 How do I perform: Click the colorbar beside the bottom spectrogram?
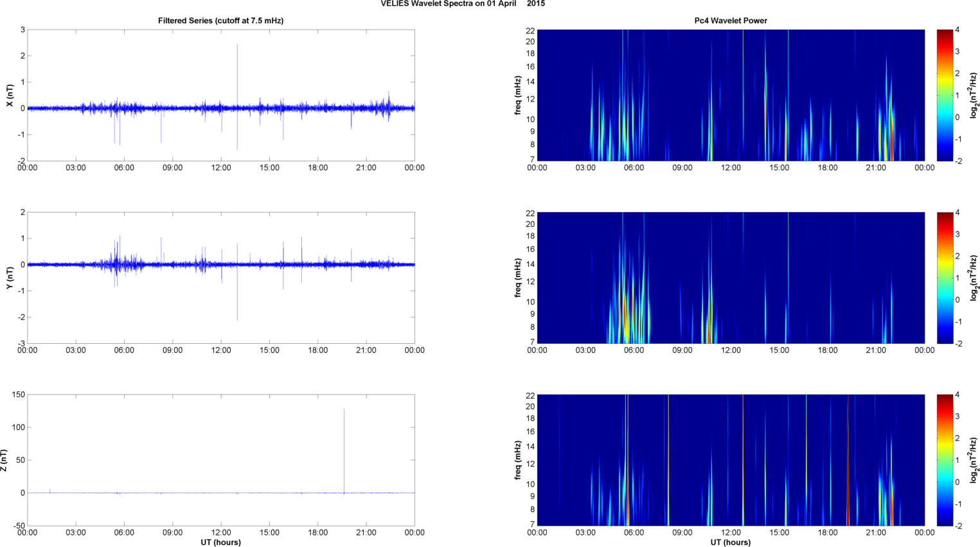944,460
